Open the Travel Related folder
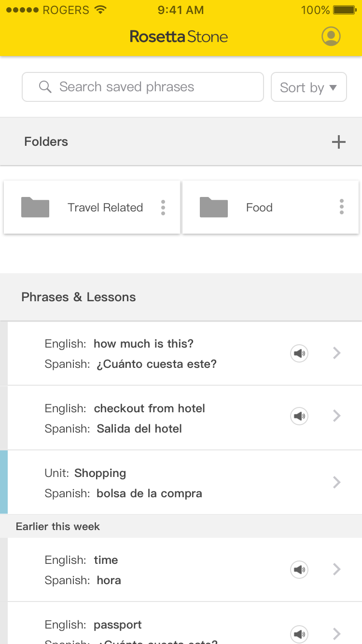This screenshot has height=644, width=362. coord(92,207)
